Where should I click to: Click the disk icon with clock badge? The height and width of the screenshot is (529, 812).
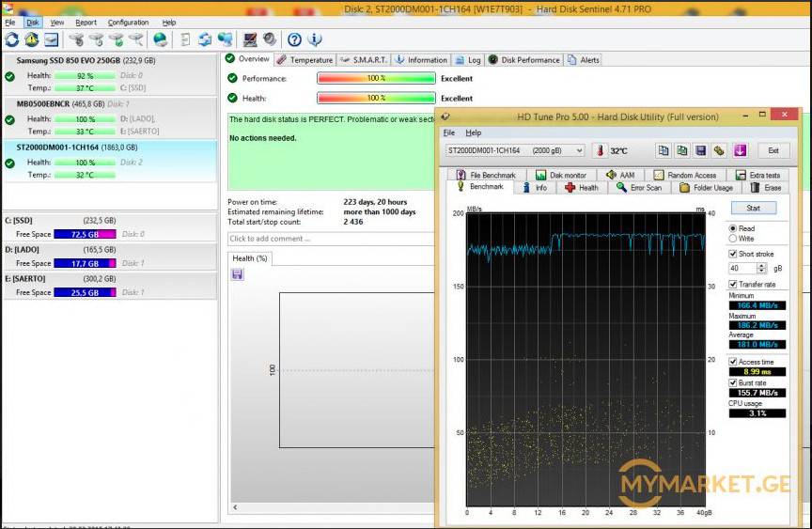click(x=96, y=39)
